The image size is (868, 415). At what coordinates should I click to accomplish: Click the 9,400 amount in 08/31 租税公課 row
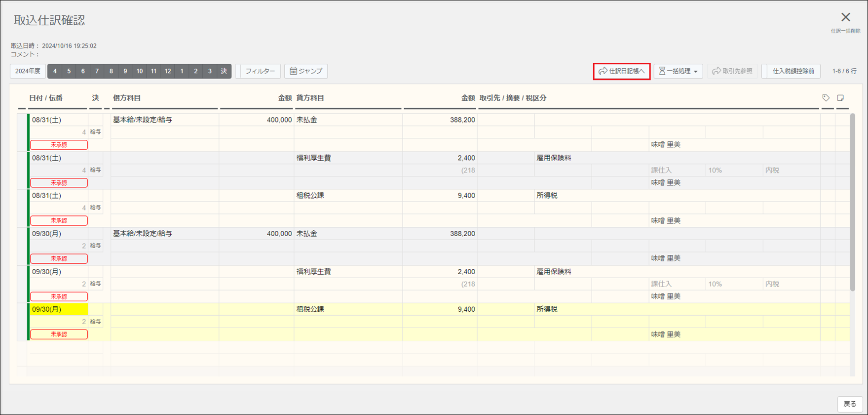(x=466, y=195)
